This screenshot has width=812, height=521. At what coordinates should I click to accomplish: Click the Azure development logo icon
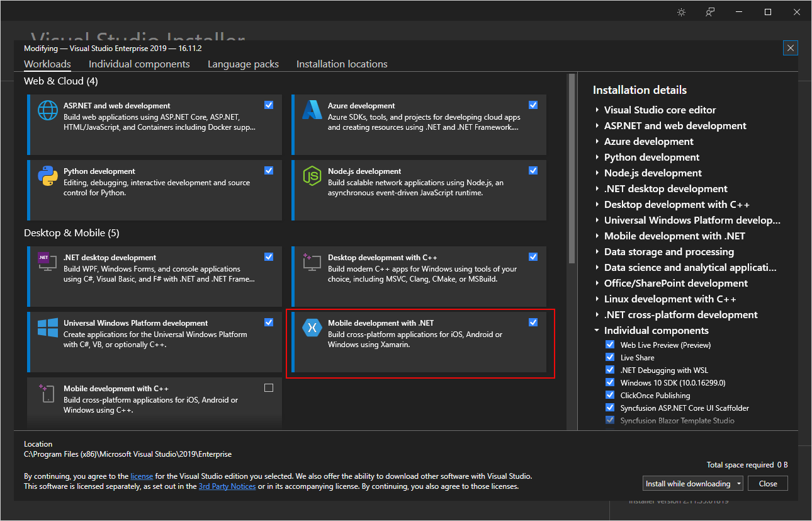click(x=312, y=110)
